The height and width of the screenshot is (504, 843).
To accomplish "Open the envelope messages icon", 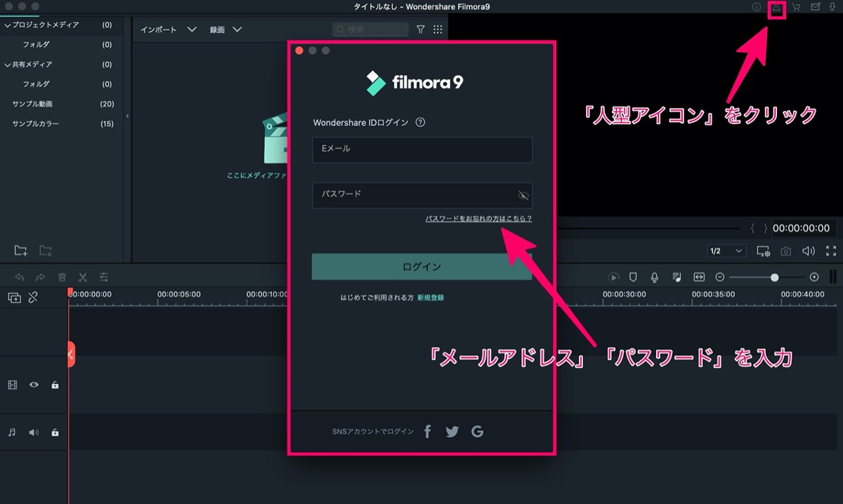I will coord(816,7).
